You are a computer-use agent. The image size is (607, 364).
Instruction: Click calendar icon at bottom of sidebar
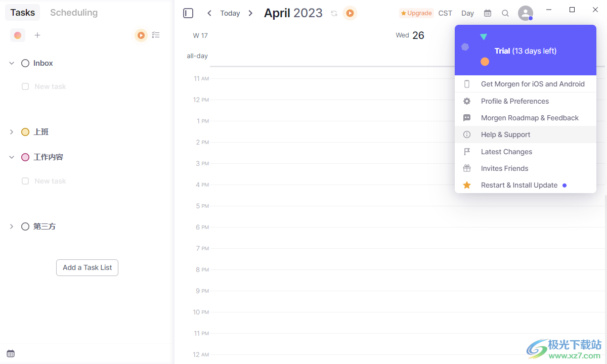point(11,353)
